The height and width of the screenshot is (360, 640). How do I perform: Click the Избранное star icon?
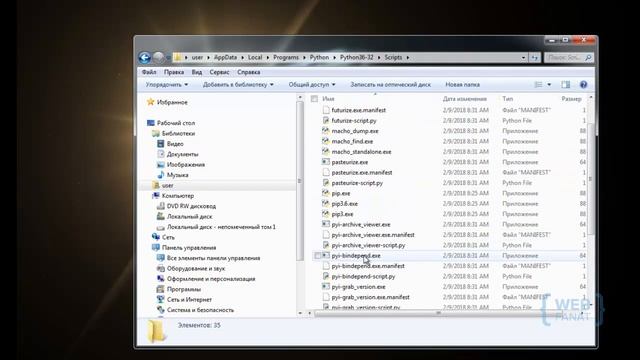click(151, 102)
